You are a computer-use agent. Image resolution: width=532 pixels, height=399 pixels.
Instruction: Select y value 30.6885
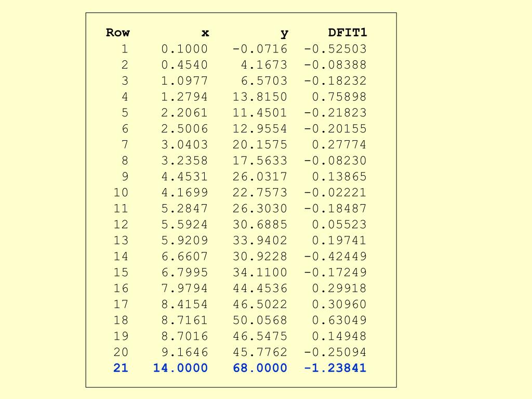[x=260, y=224]
